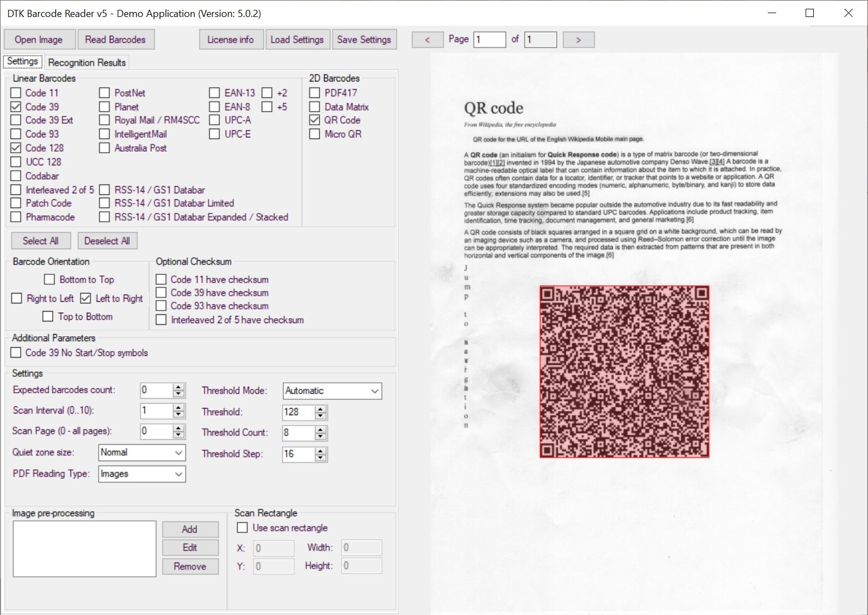Switch to the Settings tab
The width and height of the screenshot is (868, 615).
click(22, 61)
